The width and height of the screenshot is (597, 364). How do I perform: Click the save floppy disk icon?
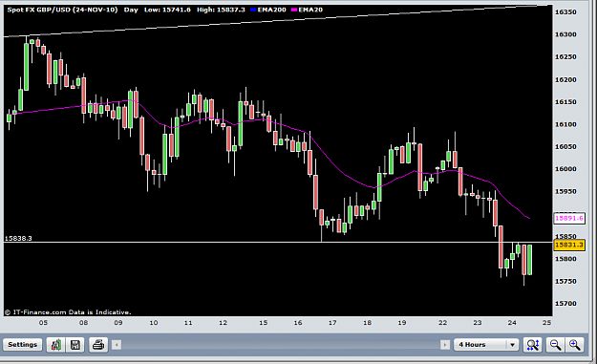click(x=75, y=345)
